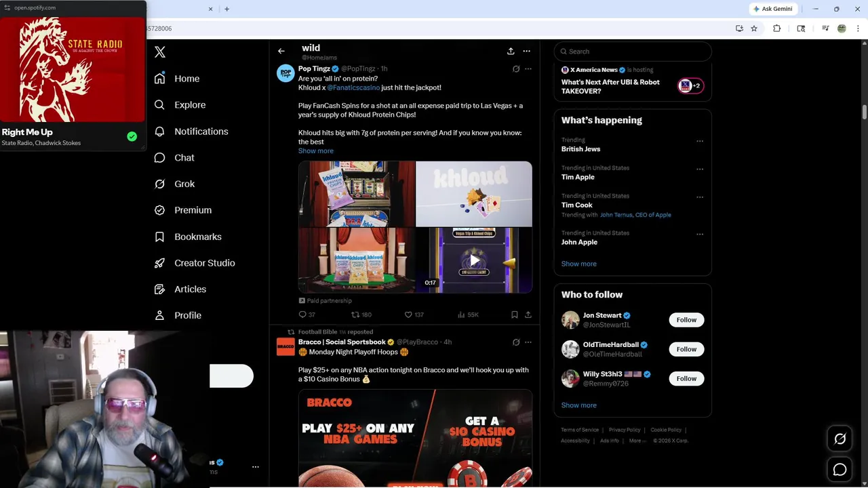
Task: Open Explore from sidebar
Action: click(179, 105)
